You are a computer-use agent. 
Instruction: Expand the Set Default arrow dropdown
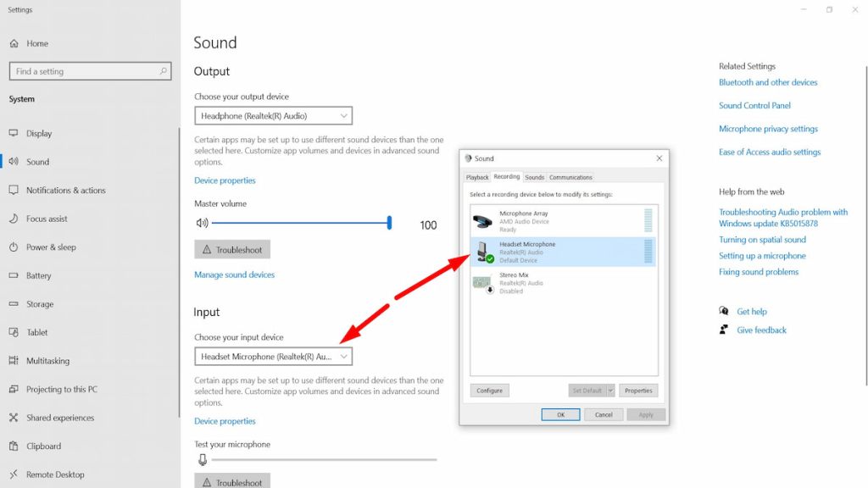tap(610, 391)
